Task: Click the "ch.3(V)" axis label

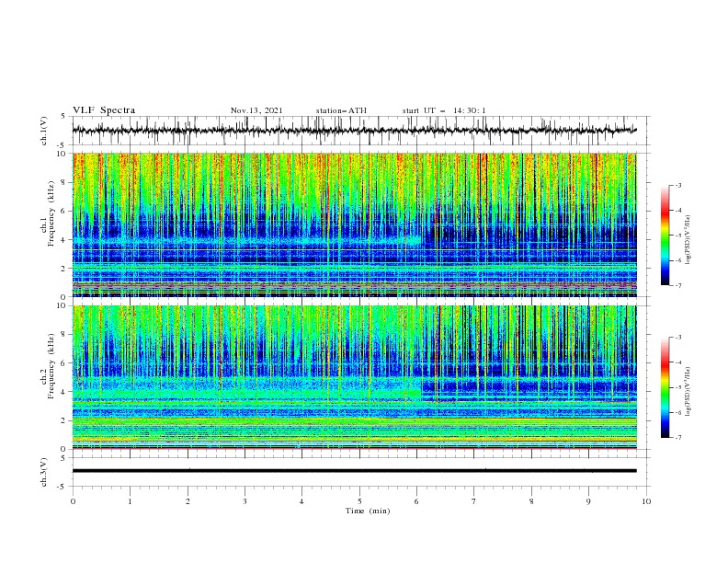Action: [44, 472]
